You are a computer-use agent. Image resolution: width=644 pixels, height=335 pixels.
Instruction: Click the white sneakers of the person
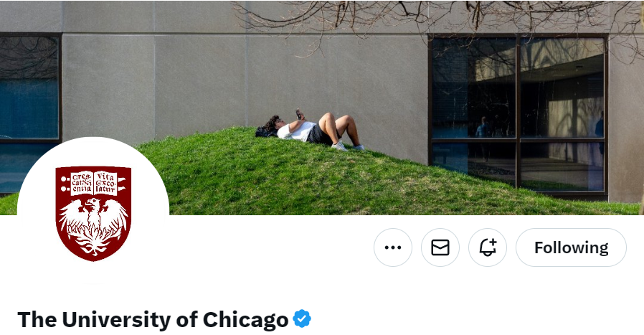pyautogui.click(x=347, y=146)
